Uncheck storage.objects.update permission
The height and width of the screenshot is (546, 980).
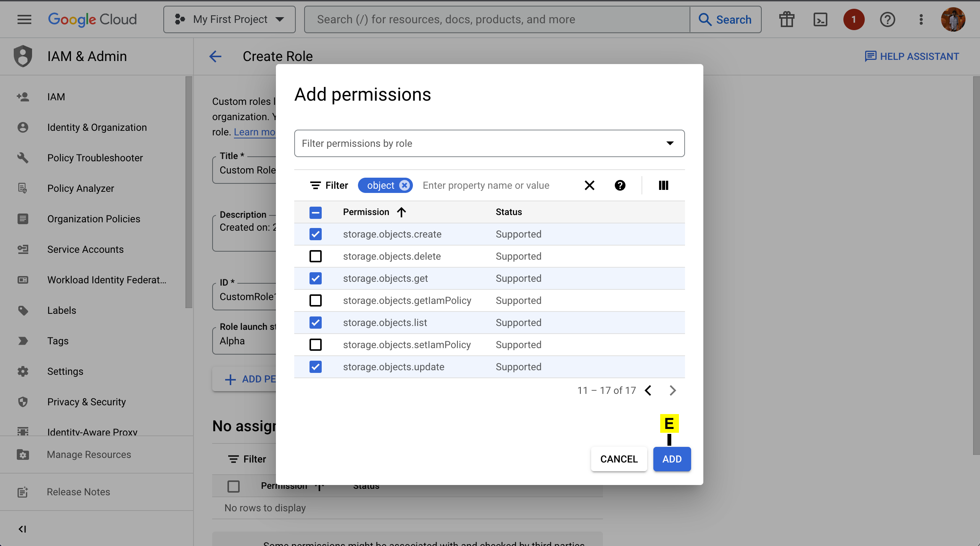coord(315,367)
